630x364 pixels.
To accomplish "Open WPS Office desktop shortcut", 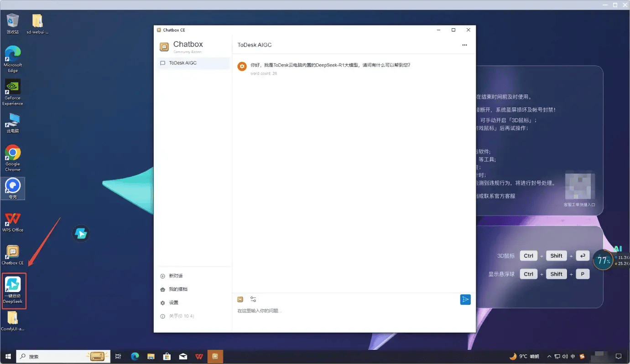I will pyautogui.click(x=13, y=222).
